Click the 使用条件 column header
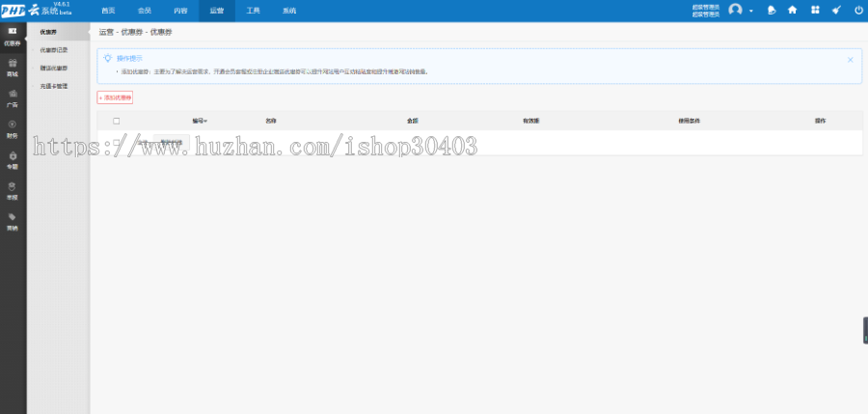 [690, 121]
